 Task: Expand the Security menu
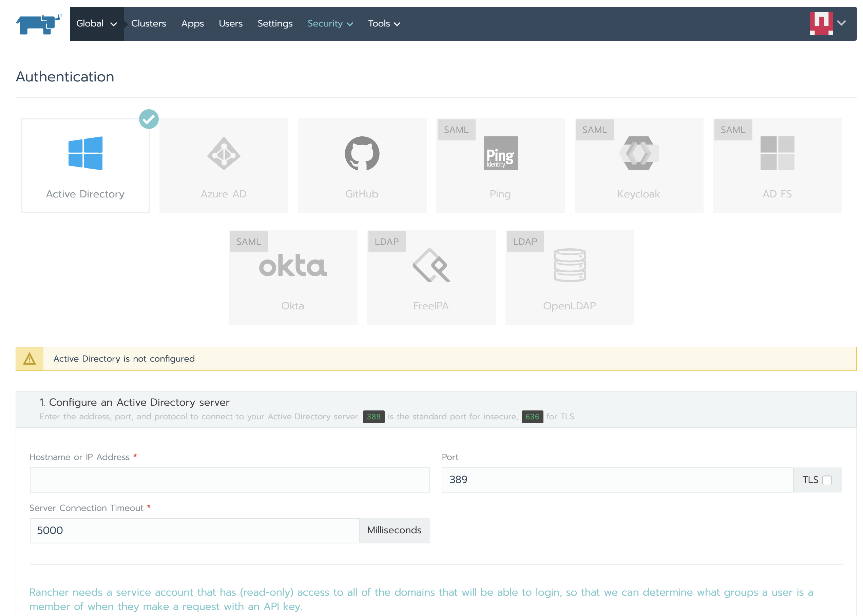pos(330,23)
